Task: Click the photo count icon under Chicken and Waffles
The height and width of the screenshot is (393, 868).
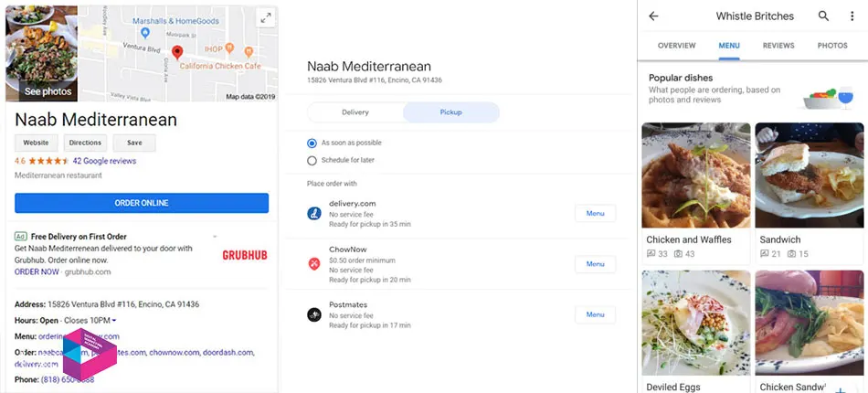Action: (x=678, y=253)
